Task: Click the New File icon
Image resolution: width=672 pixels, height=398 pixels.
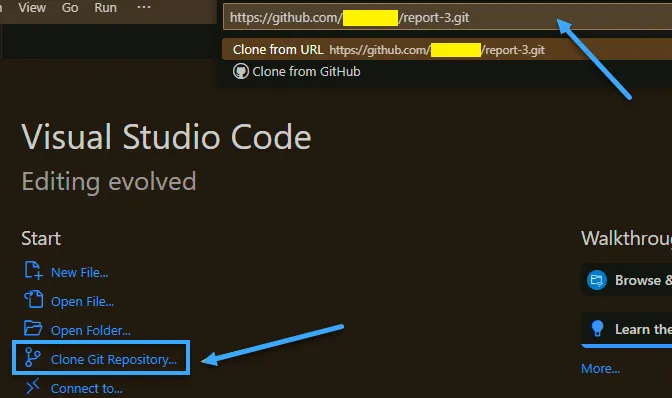Action: click(x=33, y=271)
